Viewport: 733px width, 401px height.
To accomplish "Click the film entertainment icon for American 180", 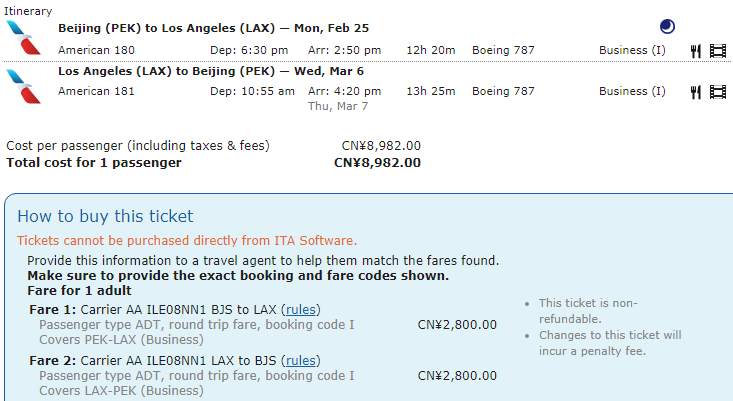I will point(717,49).
